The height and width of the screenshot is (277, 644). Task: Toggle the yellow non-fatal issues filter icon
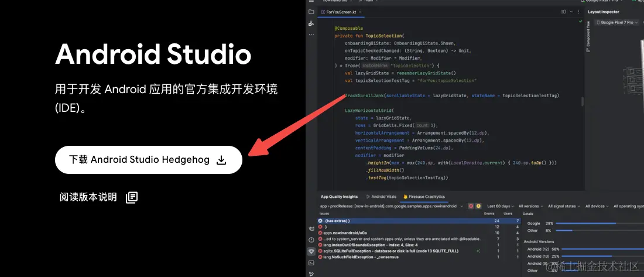click(478, 206)
